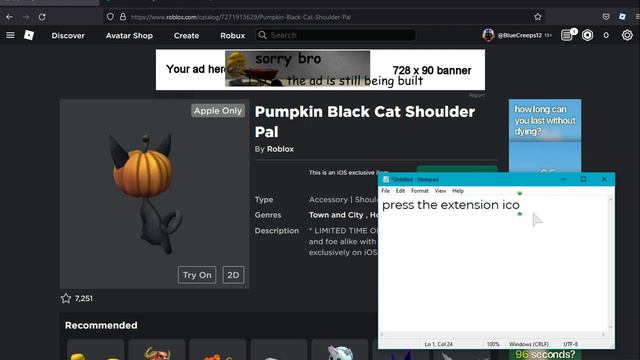
Task: Click the Notepad vertical scrollbar
Action: pos(611,264)
